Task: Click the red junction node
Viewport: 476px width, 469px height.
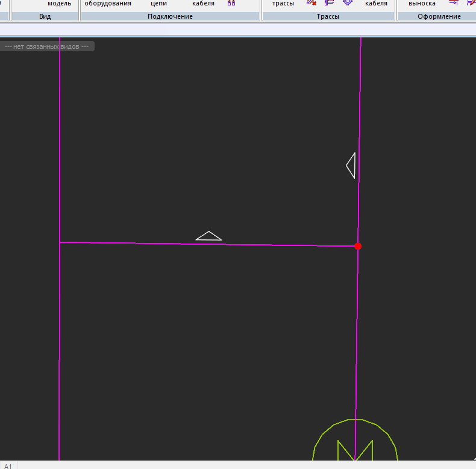Action: coord(358,246)
